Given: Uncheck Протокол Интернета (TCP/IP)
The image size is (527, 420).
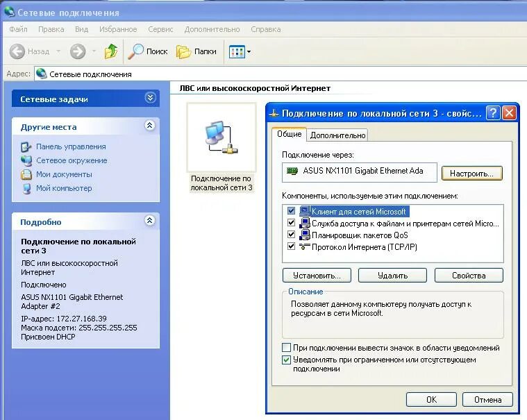Looking at the screenshot, I should (291, 246).
